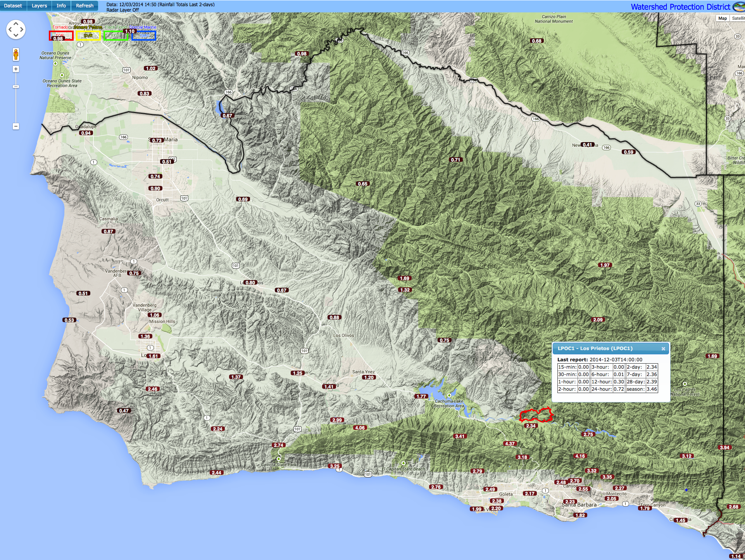Pan map down with arrow control
The image size is (745, 560).
coord(16,35)
